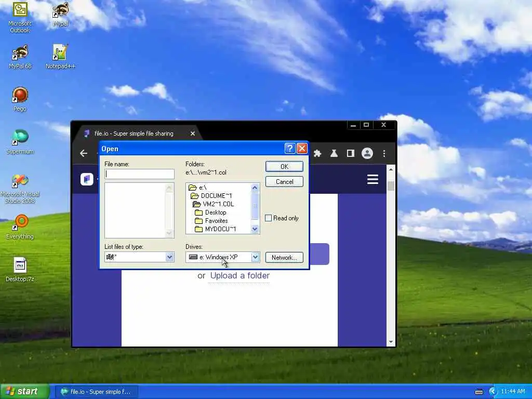Image resolution: width=532 pixels, height=399 pixels.
Task: Launch Supermium from the desktop
Action: (20, 142)
